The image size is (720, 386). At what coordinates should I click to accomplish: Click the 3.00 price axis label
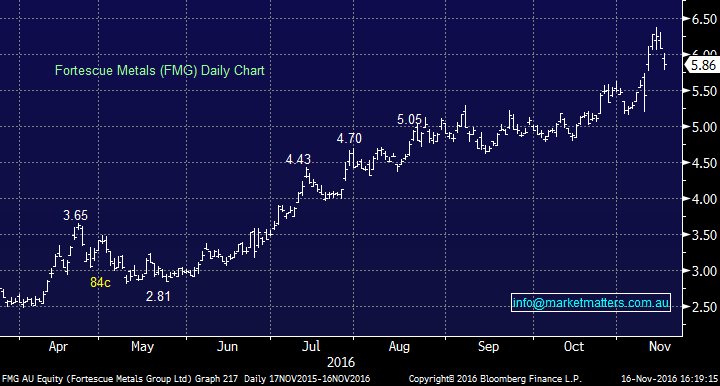point(705,271)
